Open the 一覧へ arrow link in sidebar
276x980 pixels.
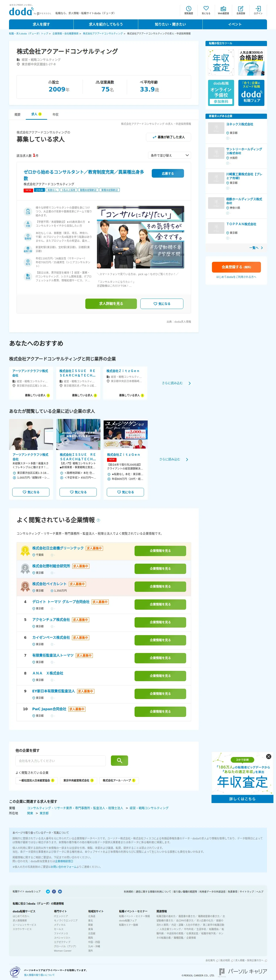tap(256, 248)
